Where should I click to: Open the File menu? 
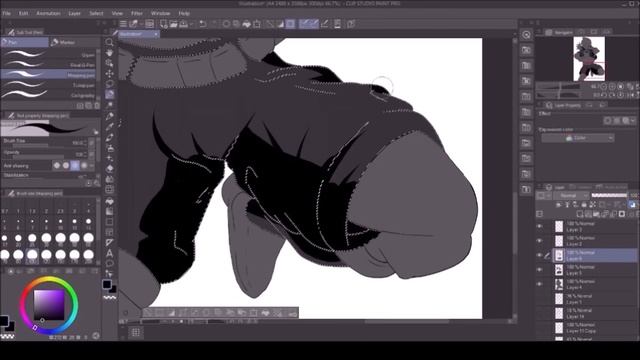pos(7,13)
